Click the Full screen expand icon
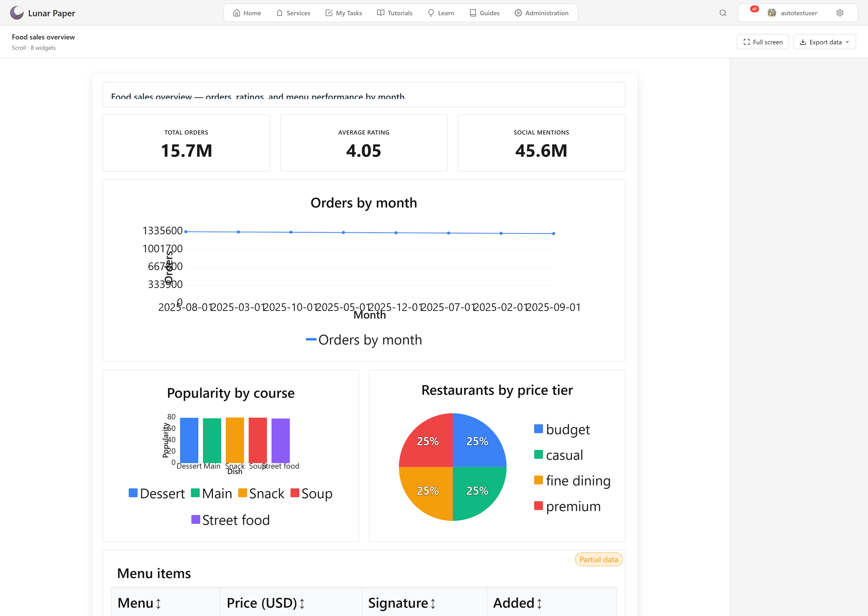868x616 pixels. 746,42
